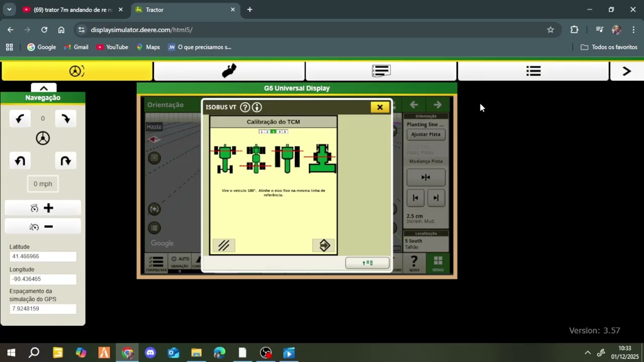Screen dimensions: 644x362
Task: Close the ISOBUS VT dialog with yellow X
Action: 380,107
